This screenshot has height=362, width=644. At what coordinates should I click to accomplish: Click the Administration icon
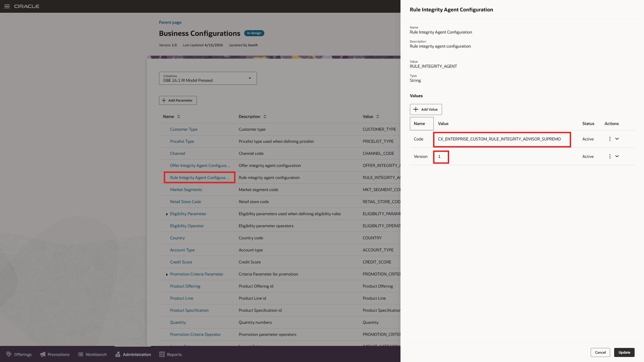pyautogui.click(x=118, y=354)
